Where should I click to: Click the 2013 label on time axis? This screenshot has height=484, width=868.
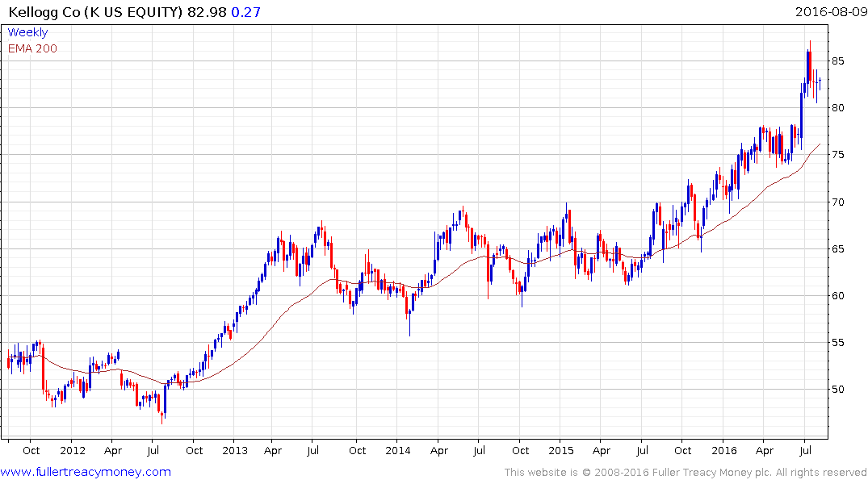click(235, 450)
